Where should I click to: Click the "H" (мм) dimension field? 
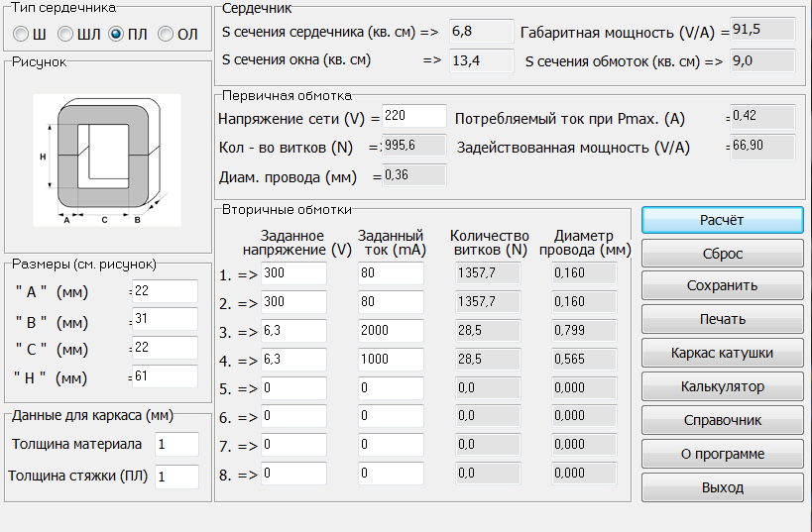pos(166,376)
